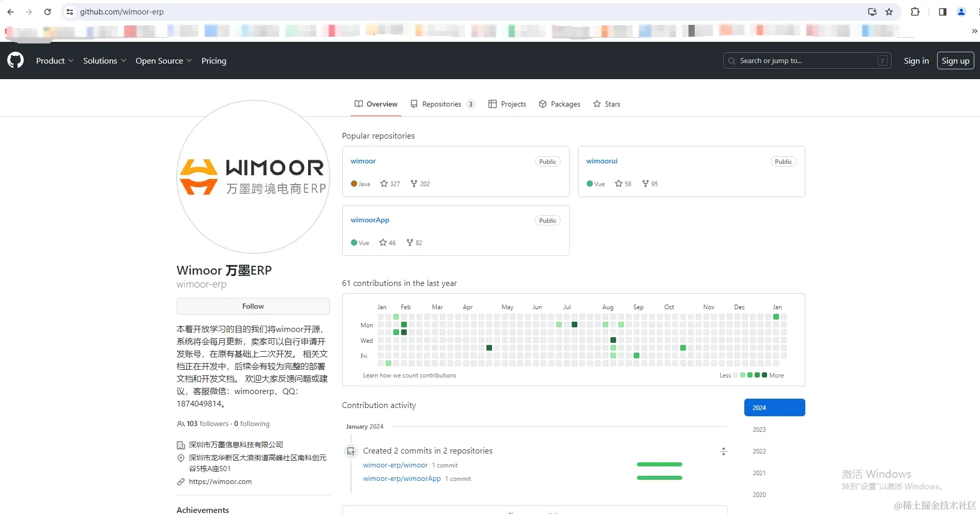Click the green commit bar for wimoor-erp/wimoor

pyautogui.click(x=660, y=464)
